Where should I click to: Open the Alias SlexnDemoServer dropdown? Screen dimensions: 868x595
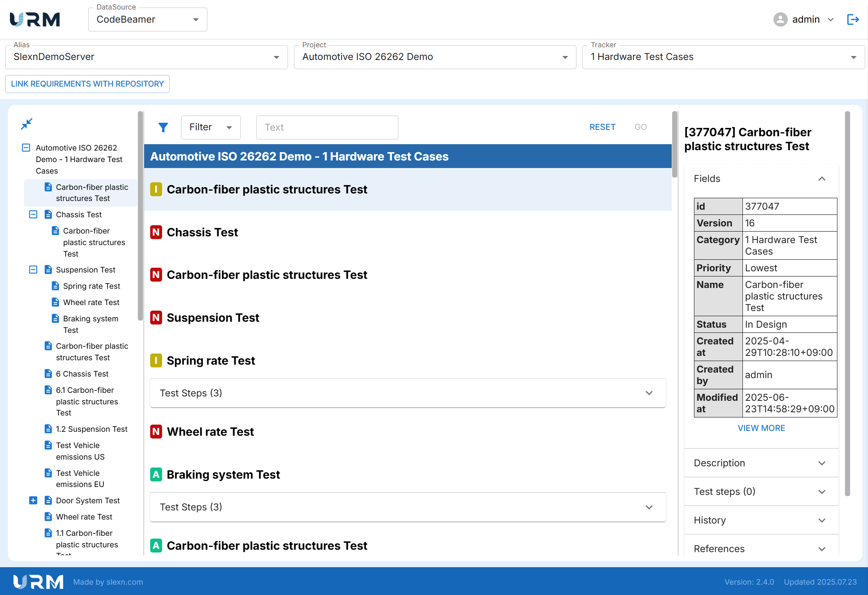146,57
